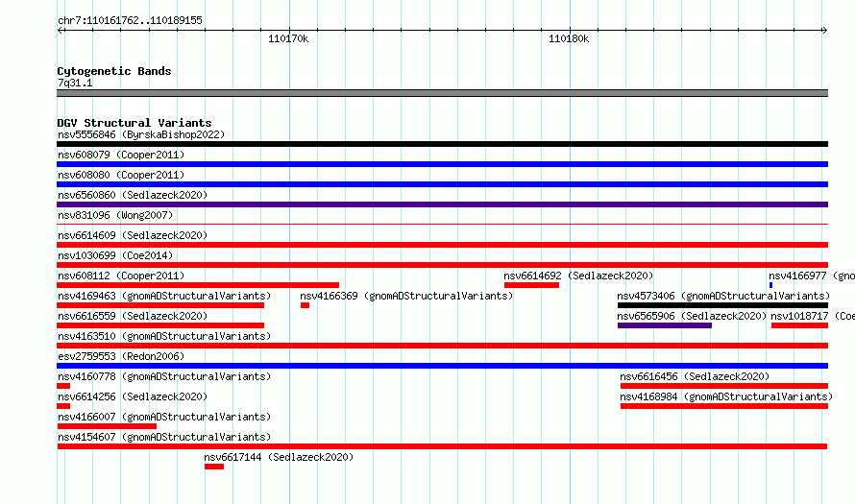
Task: Click the red nsv1018717 variant bar
Action: [799, 325]
